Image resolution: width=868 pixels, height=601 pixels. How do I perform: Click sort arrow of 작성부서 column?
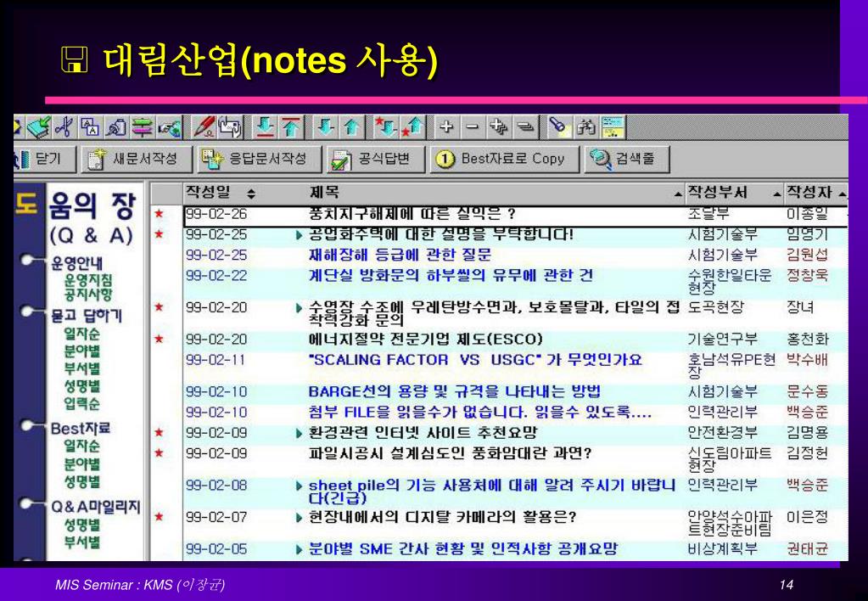click(x=778, y=194)
